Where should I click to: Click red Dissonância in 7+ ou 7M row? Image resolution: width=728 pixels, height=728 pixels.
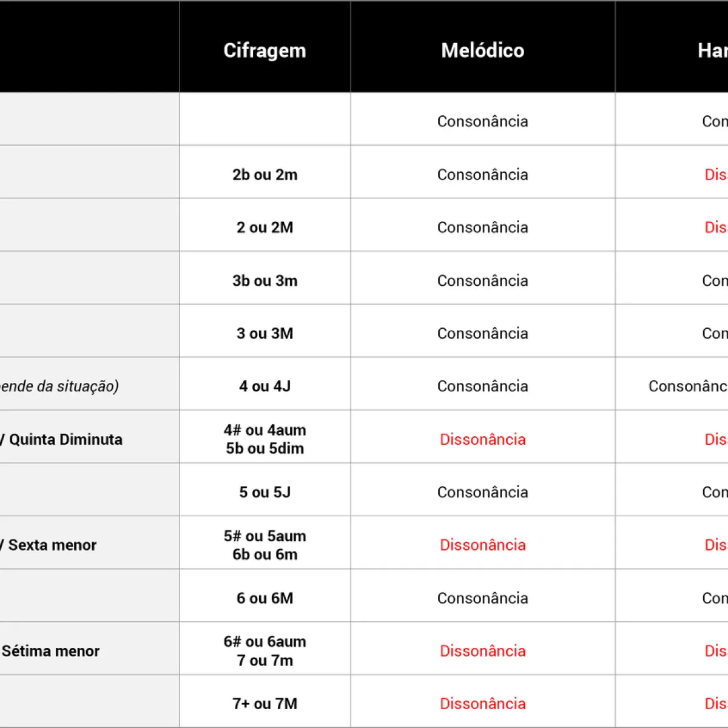pos(483,704)
